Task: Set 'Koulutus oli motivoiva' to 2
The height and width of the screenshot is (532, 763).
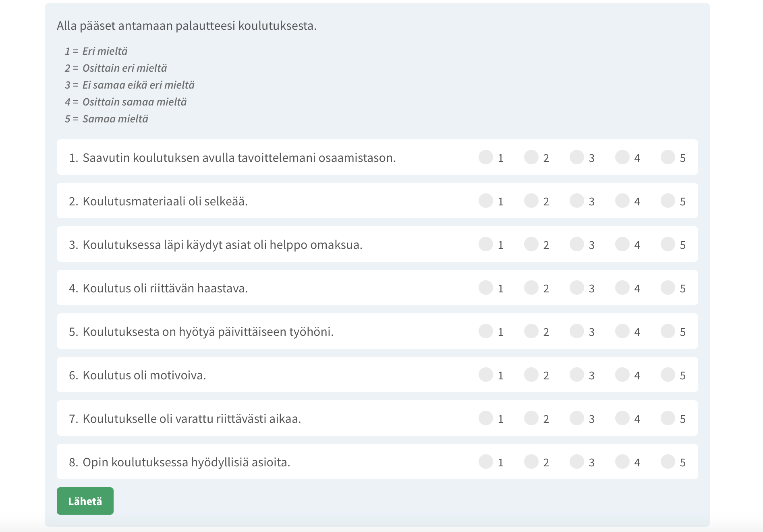Action: point(531,375)
